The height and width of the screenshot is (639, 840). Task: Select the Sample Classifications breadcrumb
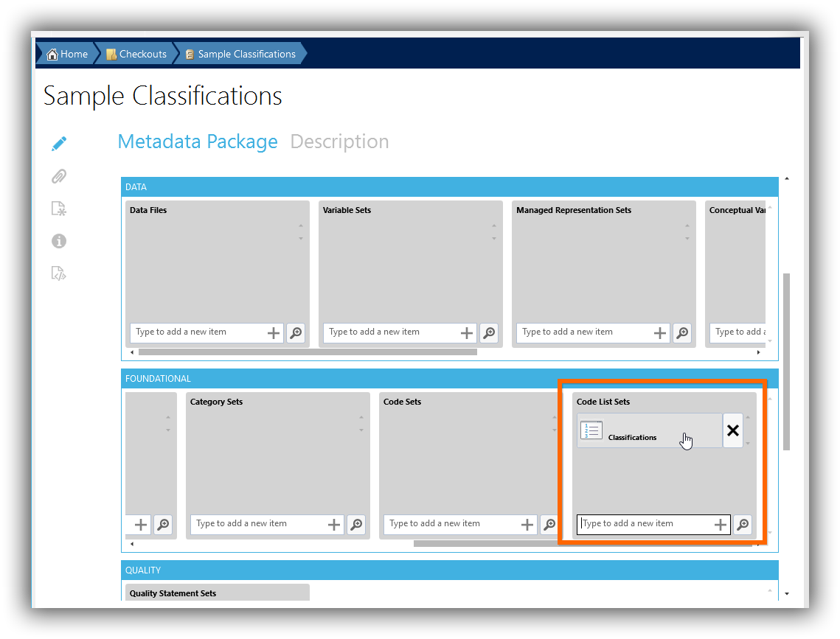(240, 54)
